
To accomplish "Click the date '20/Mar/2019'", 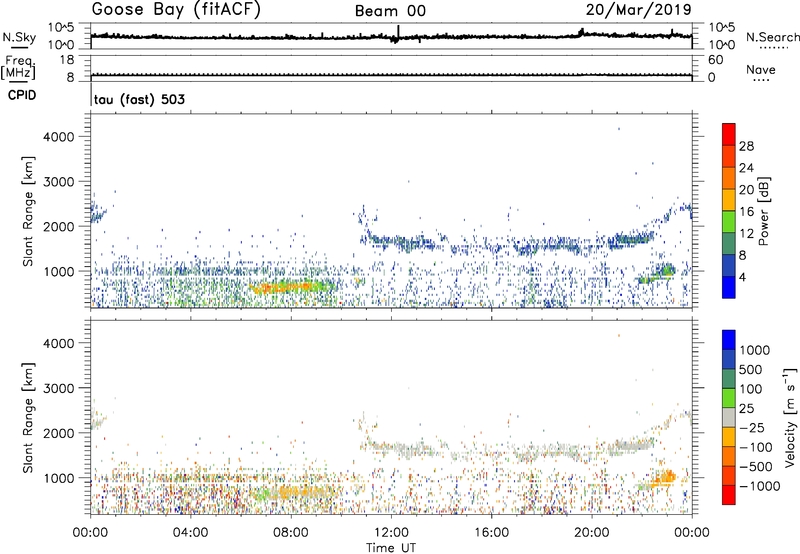I will [x=639, y=10].
